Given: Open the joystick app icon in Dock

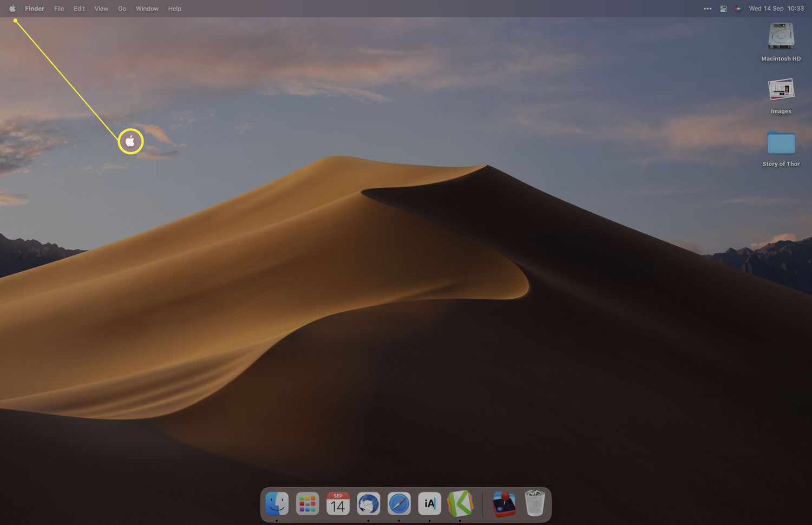Looking at the screenshot, I should (504, 504).
